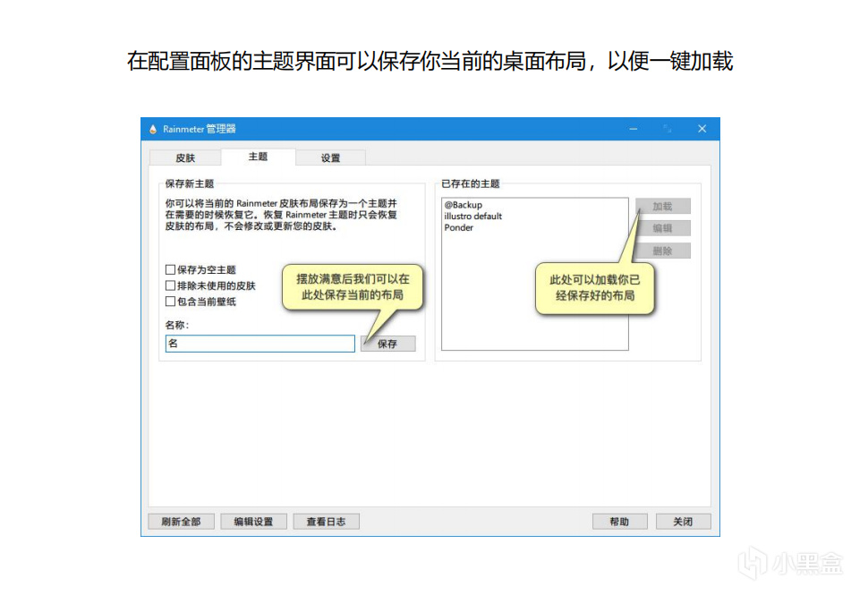868x595 pixels.
Task: Select the 主题 tab
Action: tap(258, 157)
